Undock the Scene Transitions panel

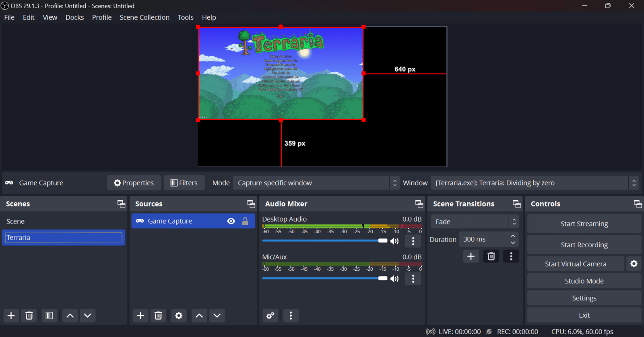[517, 204]
